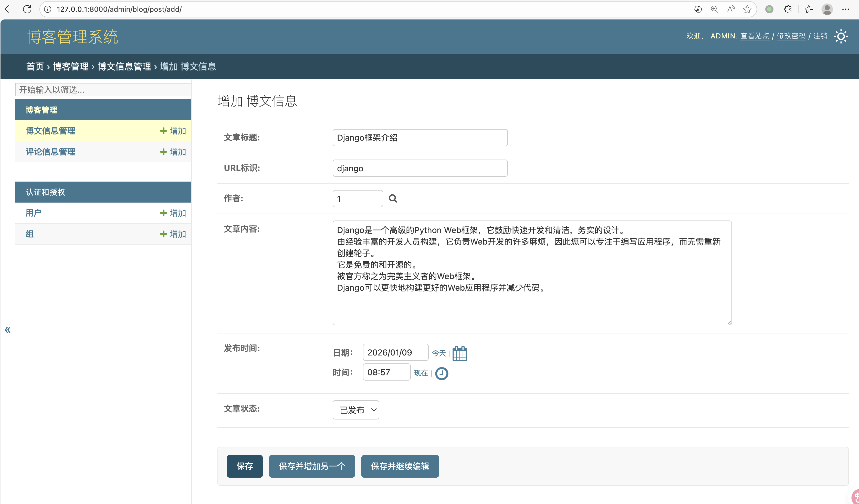Click 查看站点 link in header

pos(755,36)
